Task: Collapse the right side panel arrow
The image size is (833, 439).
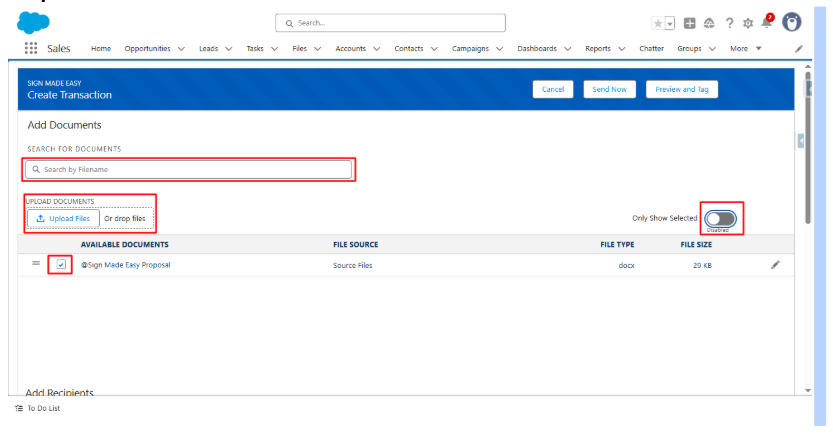Action: [801, 141]
